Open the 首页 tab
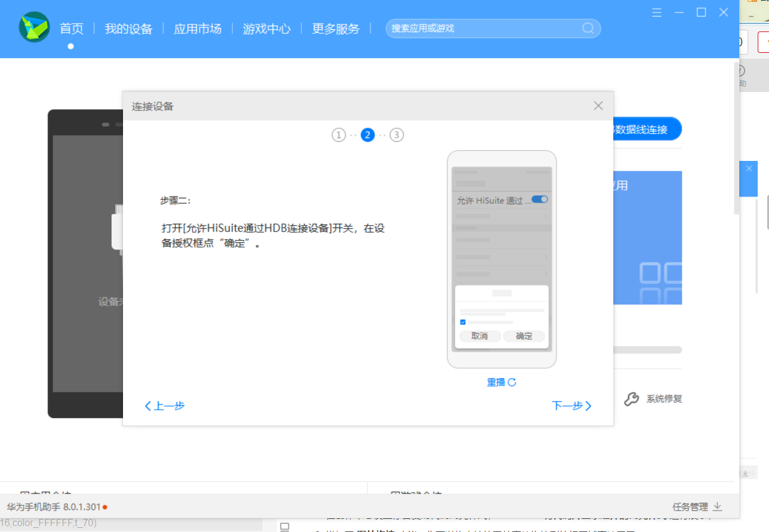 pyautogui.click(x=71, y=28)
